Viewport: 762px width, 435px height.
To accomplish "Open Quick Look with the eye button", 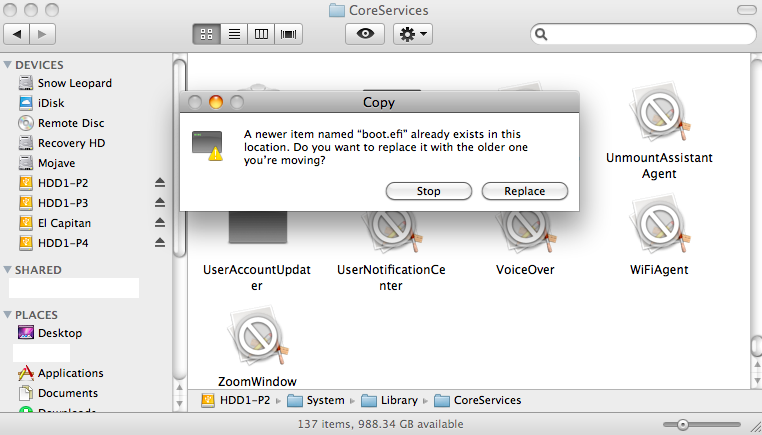I will point(365,34).
